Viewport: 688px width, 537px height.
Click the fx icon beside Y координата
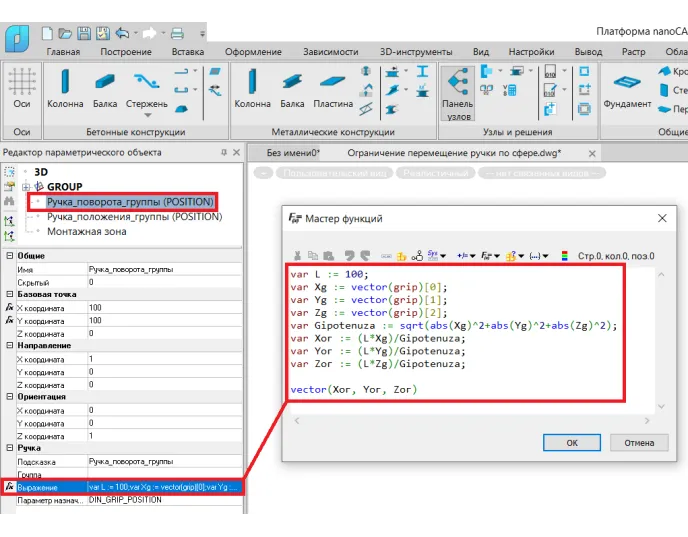pyautogui.click(x=9, y=320)
